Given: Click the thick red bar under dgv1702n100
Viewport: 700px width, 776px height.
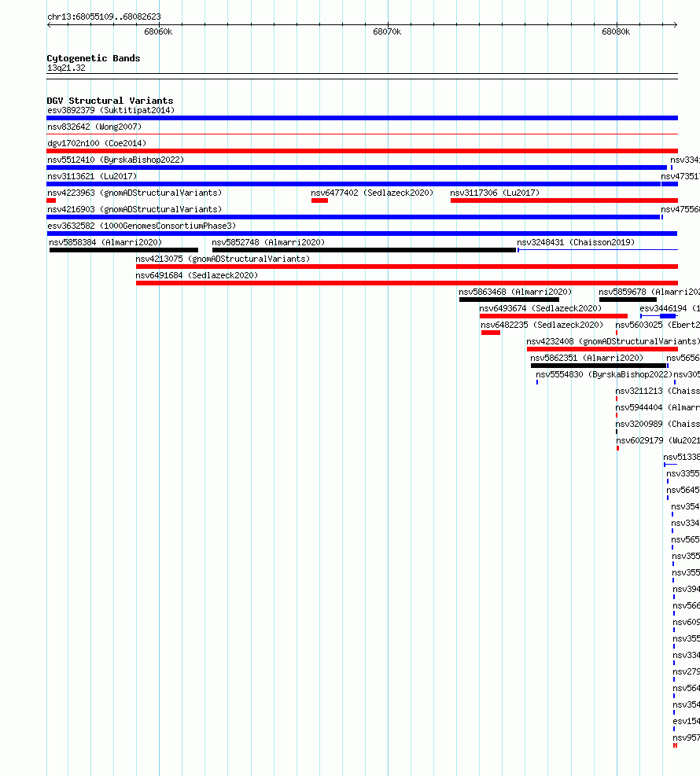Looking at the screenshot, I should [362, 151].
